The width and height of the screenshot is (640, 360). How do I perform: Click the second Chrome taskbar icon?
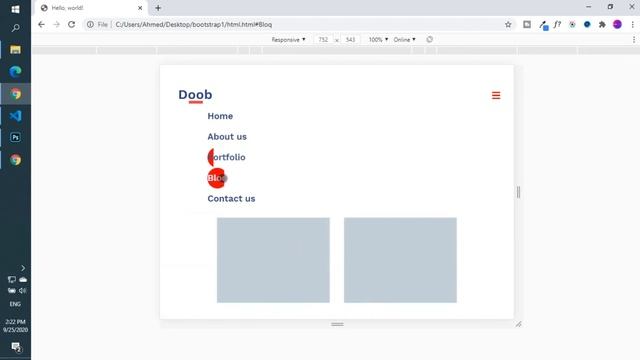point(16,160)
